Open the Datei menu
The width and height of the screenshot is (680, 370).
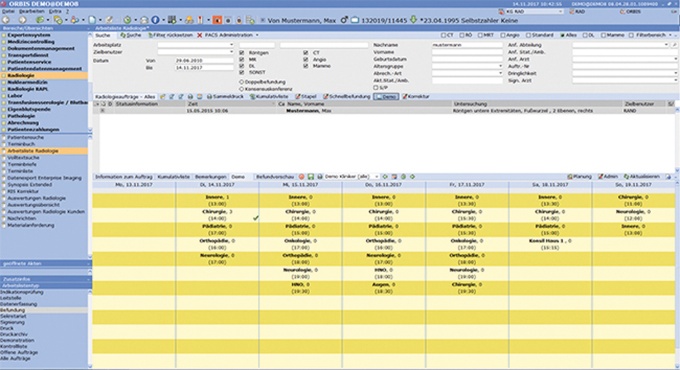(8, 11)
